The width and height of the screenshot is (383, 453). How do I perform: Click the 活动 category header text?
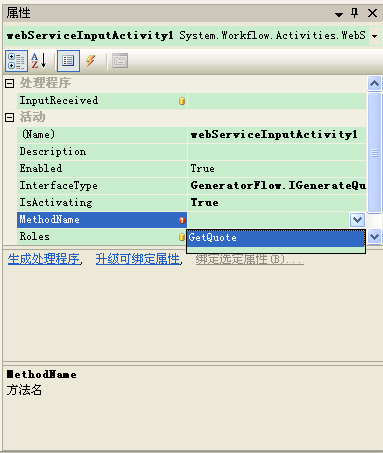click(x=32, y=117)
